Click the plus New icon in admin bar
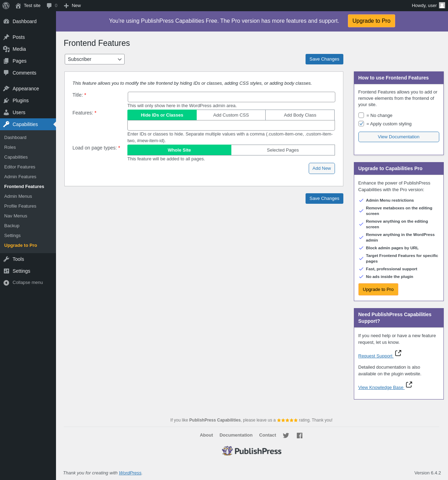 (66, 6)
